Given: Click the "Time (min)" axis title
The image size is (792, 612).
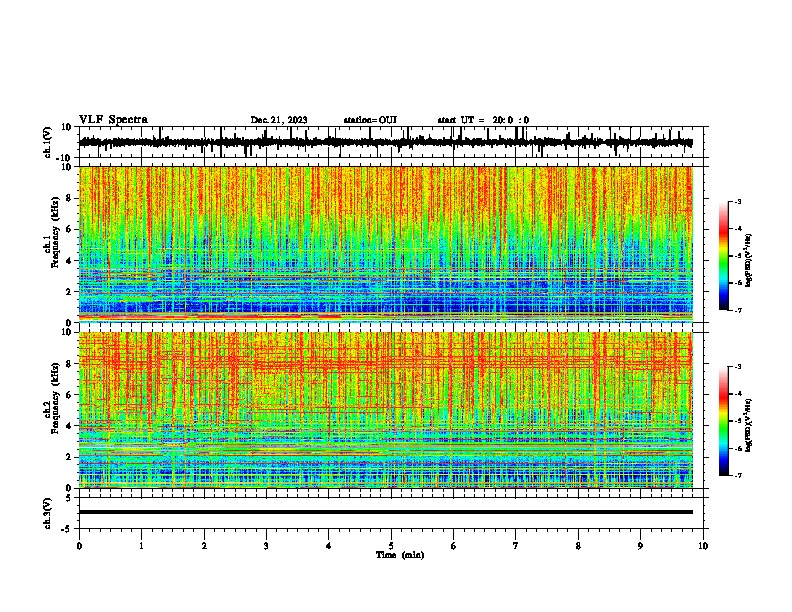Looking at the screenshot, I should (400, 555).
